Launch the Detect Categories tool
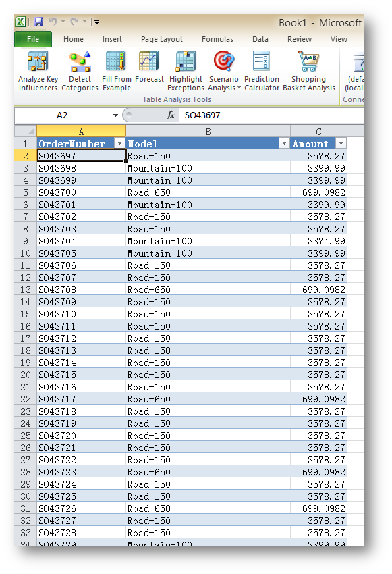 point(80,72)
